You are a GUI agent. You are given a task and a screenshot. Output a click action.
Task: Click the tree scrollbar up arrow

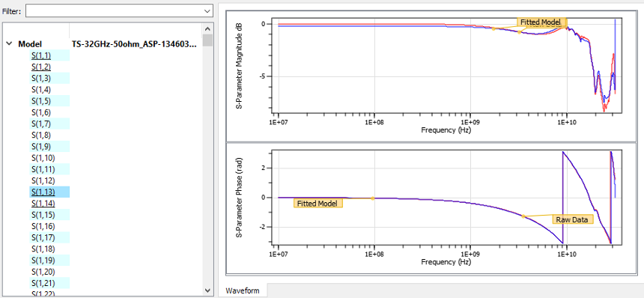point(208,28)
